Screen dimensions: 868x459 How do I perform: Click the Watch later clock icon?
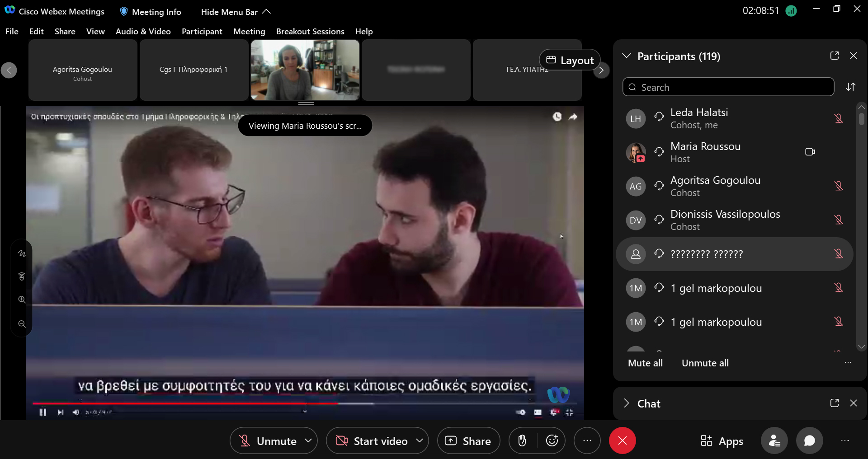(557, 117)
